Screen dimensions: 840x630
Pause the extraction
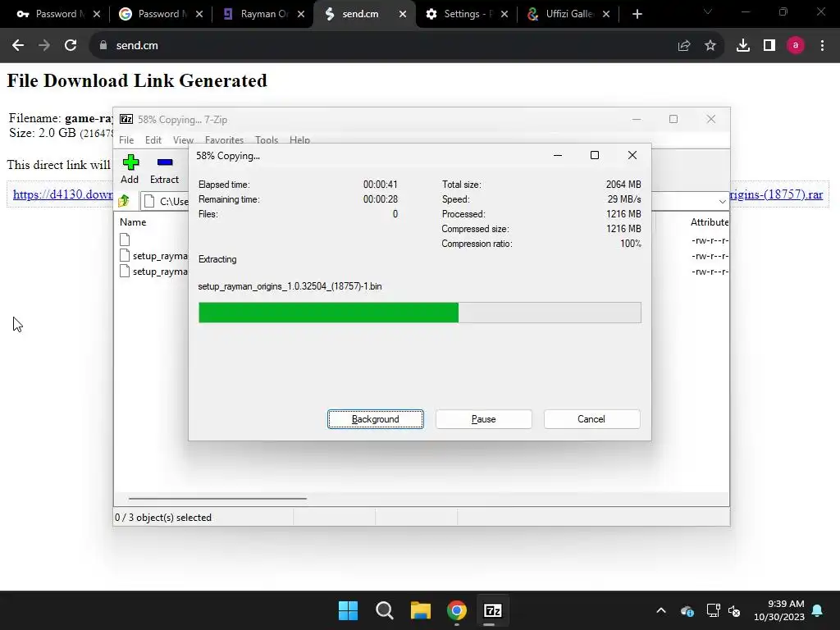[x=484, y=419]
